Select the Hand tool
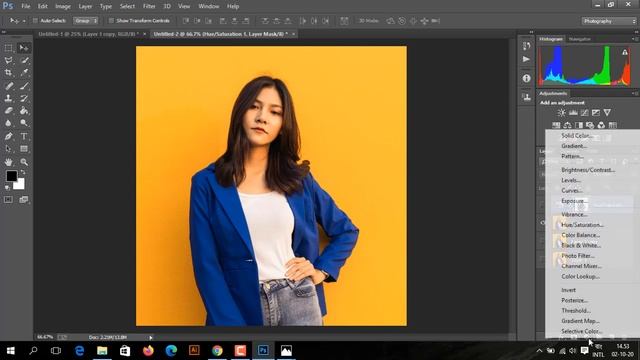 point(8,162)
